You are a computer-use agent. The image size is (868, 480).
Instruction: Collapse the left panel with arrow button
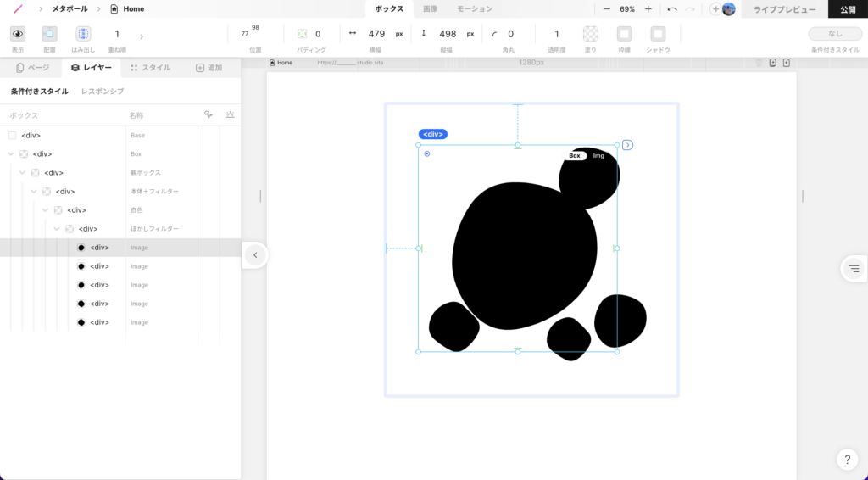point(255,255)
